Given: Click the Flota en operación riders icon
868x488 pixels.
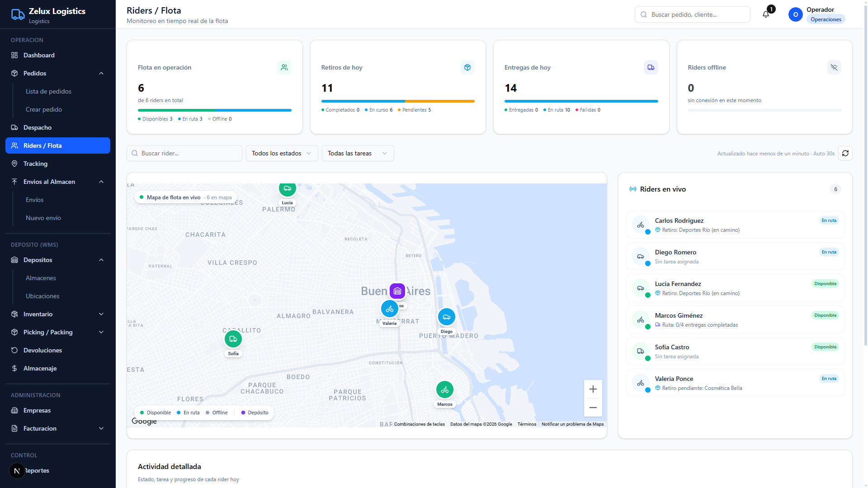Looking at the screenshot, I should [284, 67].
